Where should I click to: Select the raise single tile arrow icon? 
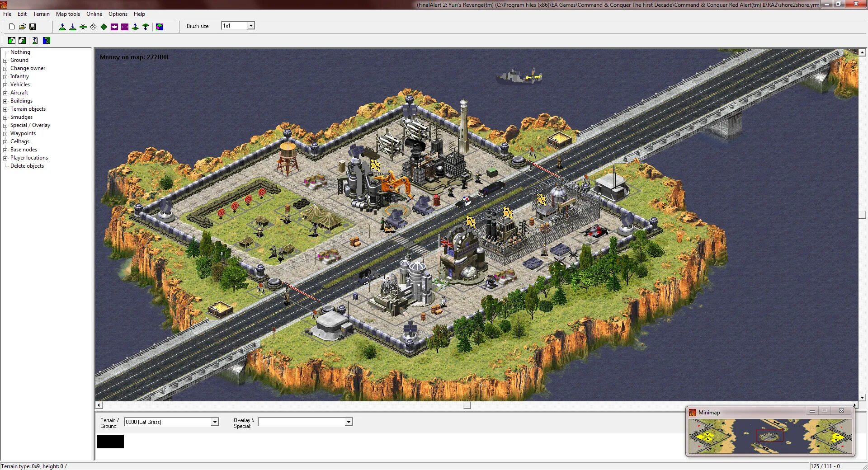[135, 27]
